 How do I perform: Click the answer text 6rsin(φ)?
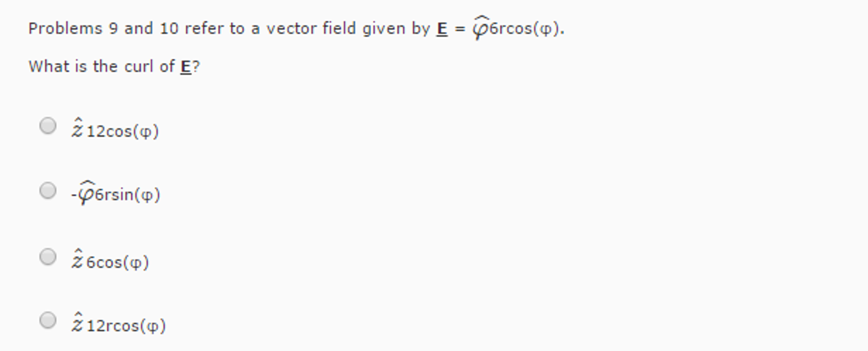(127, 195)
